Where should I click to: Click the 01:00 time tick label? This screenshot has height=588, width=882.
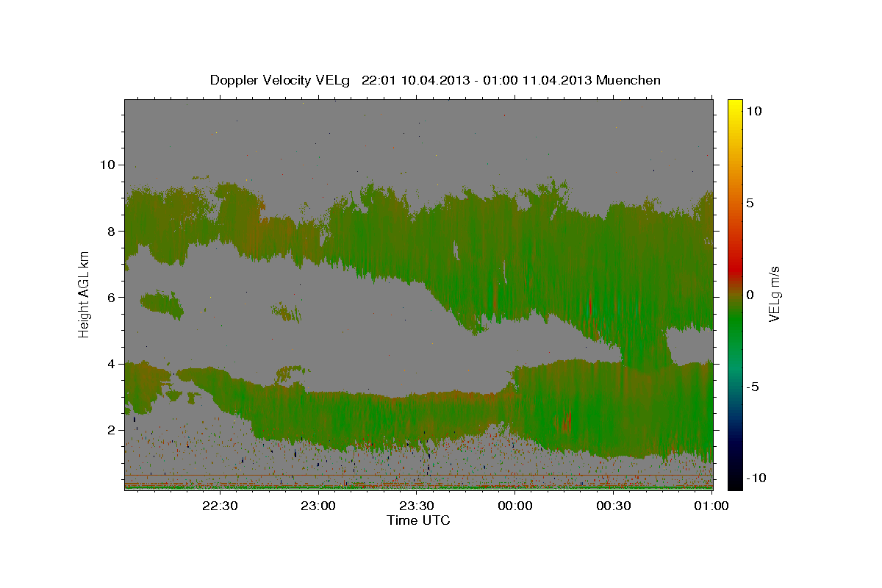tap(711, 506)
